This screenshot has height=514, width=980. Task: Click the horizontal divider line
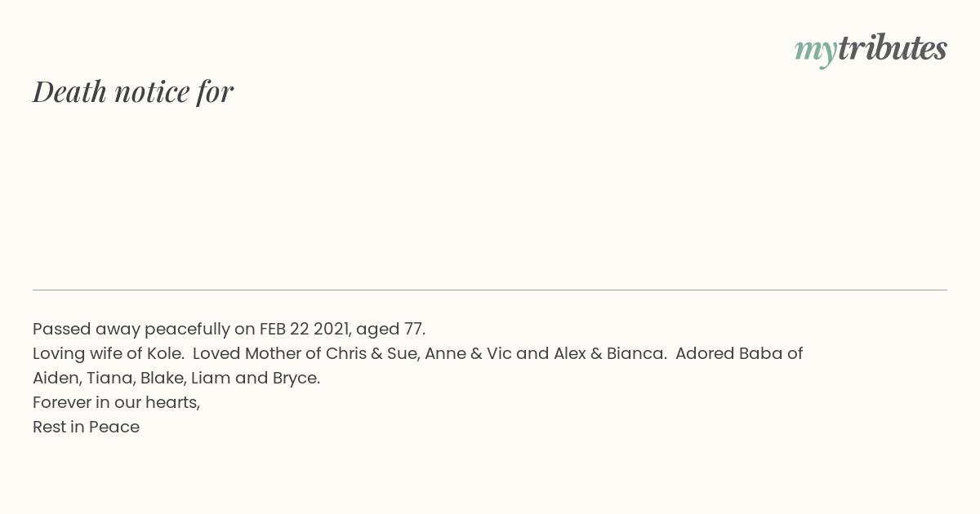490,290
